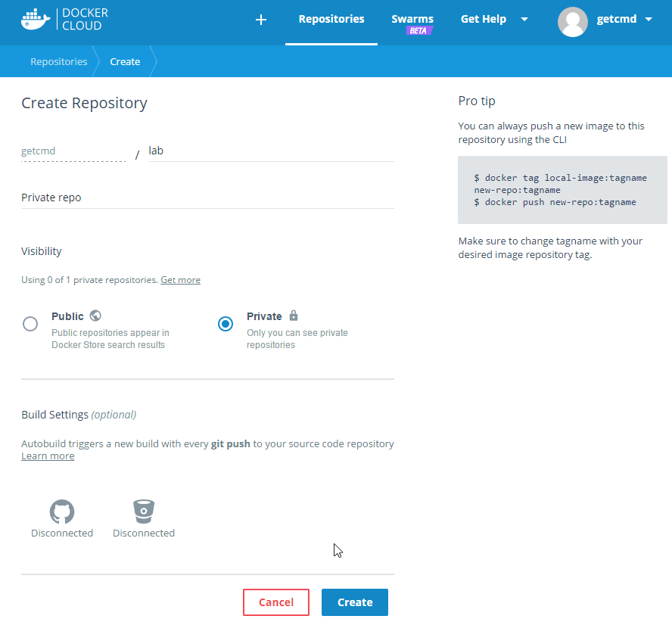
Task: Select the Private visibility radio button
Action: point(226,324)
